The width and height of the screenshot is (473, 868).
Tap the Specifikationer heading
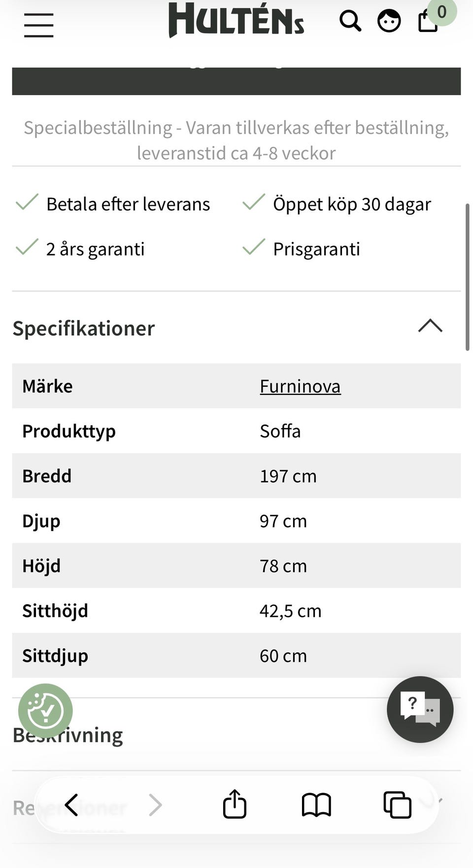pyautogui.click(x=84, y=328)
